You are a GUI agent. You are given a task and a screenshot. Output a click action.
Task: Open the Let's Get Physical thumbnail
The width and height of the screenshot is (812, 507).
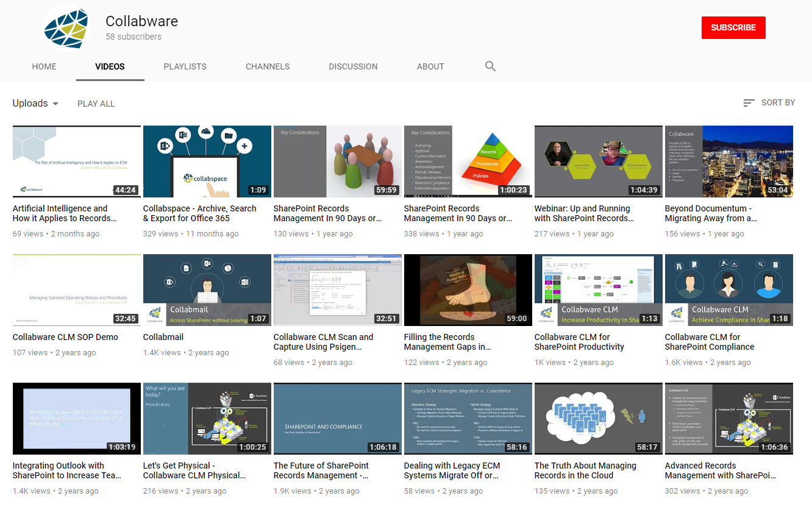(x=207, y=419)
